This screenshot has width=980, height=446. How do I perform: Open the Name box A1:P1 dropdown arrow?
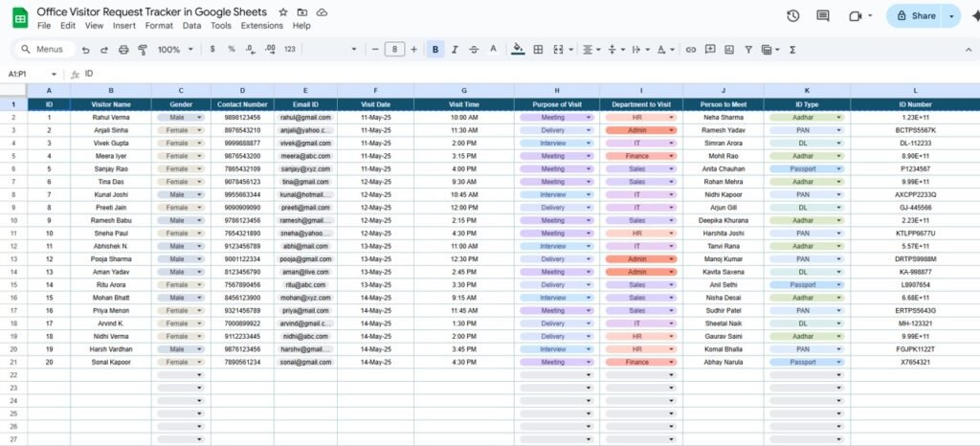tap(54, 74)
